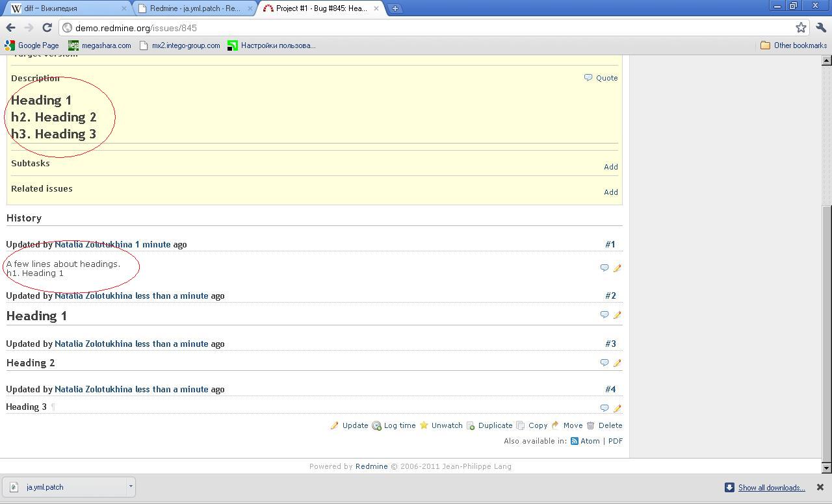Close the downloads bar
Screen dimensions: 832x504
(820, 487)
